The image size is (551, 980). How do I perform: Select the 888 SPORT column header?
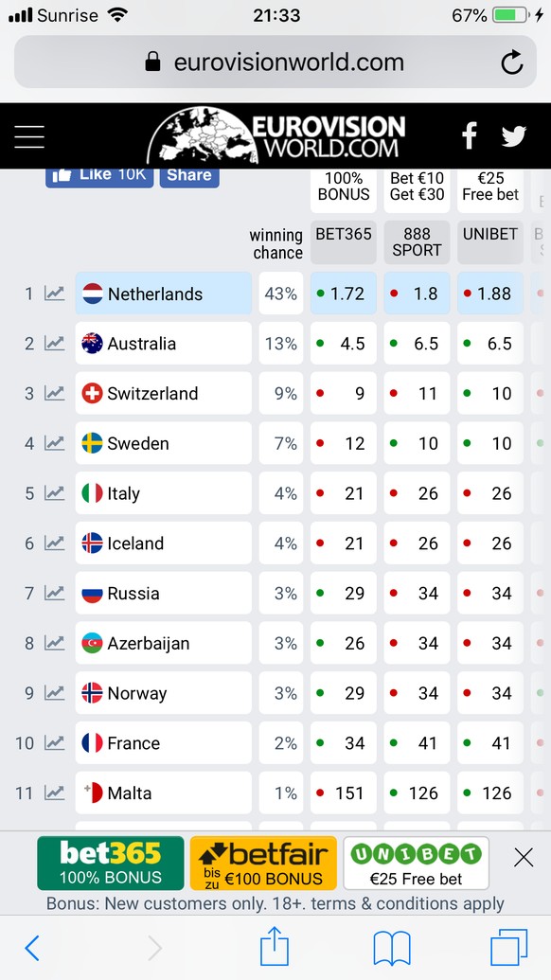click(x=417, y=241)
